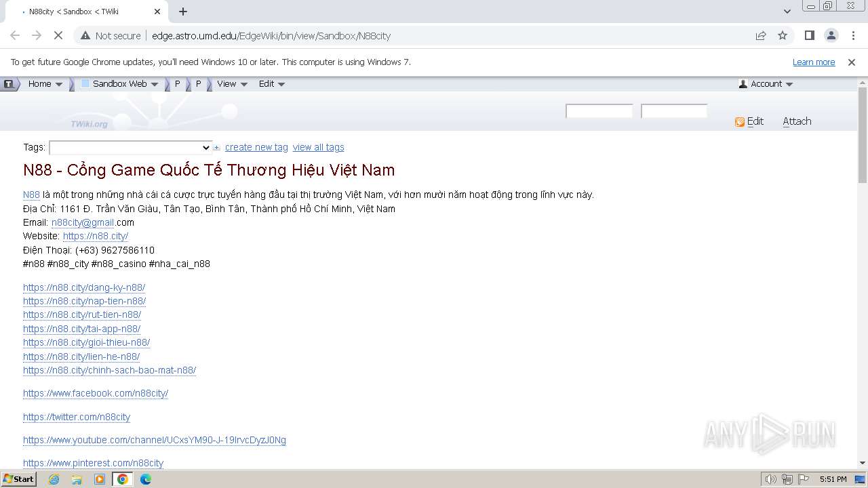The width and height of the screenshot is (868, 488).
Task: Click the 5:51 PM clock
Action: click(833, 479)
